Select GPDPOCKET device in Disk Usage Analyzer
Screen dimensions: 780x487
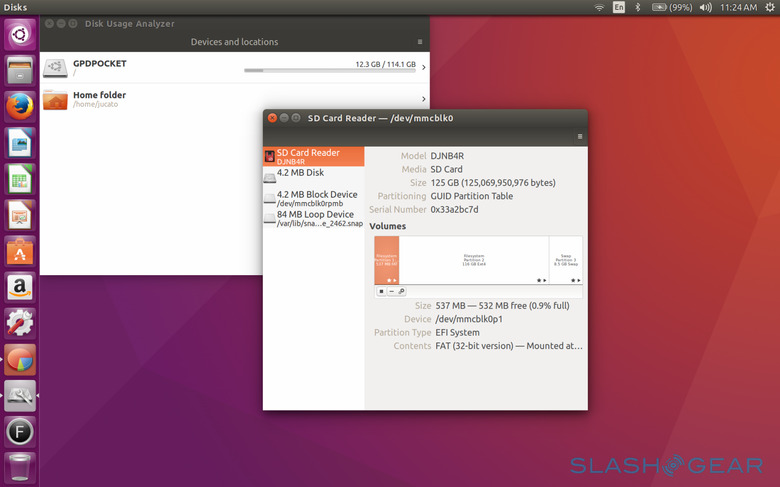point(234,68)
